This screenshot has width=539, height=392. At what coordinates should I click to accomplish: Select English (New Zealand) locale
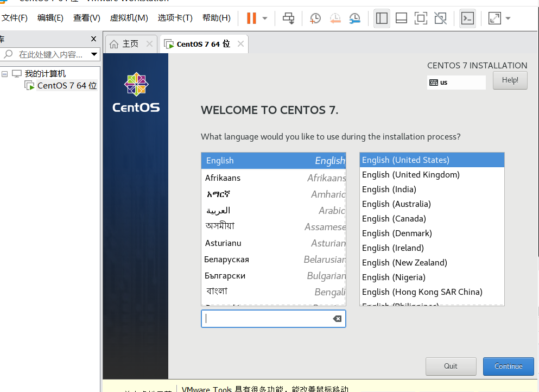432,263
